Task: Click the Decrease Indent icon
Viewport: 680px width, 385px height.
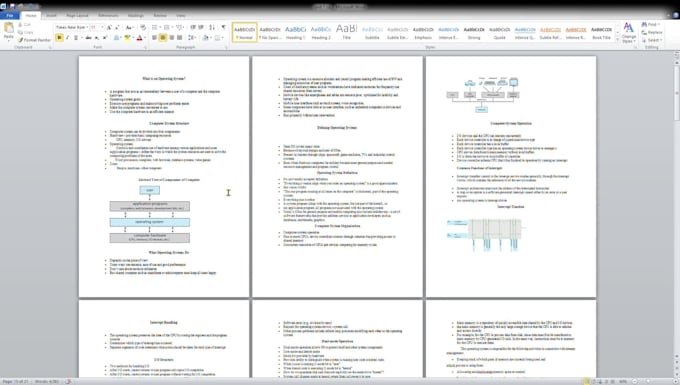Action: 193,27
